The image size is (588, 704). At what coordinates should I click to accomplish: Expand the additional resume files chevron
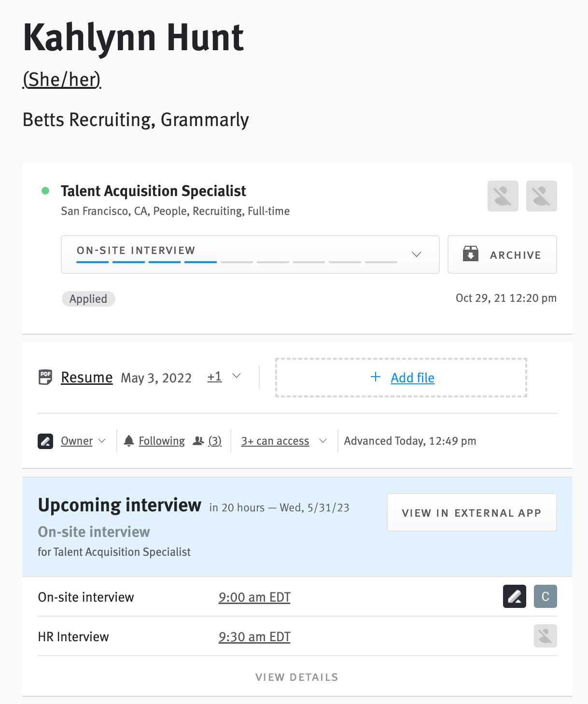237,376
